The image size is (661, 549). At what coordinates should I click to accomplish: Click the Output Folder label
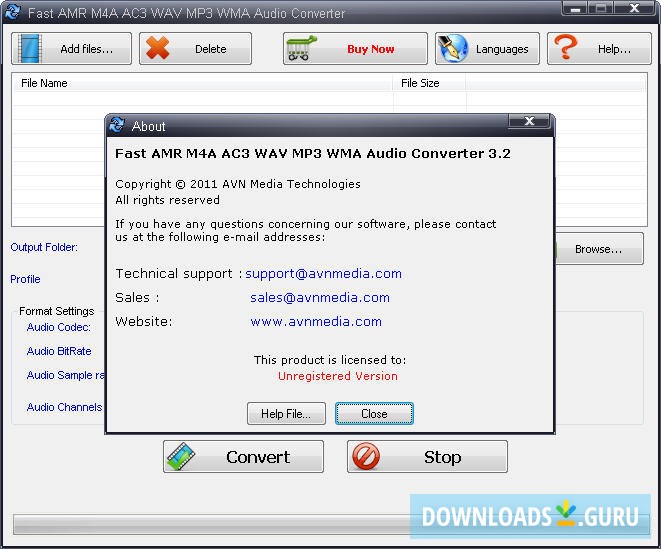[x=44, y=247]
